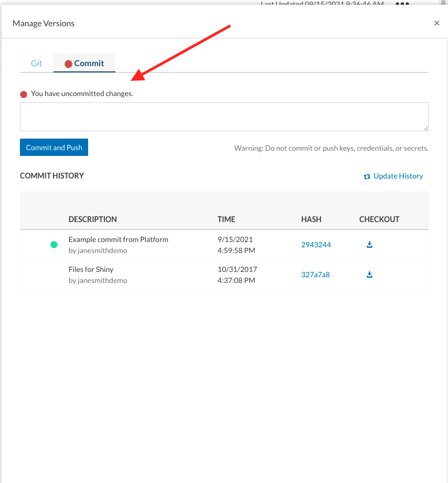
Task: Select the "Files for Shiny" commit description
Action: tap(91, 269)
